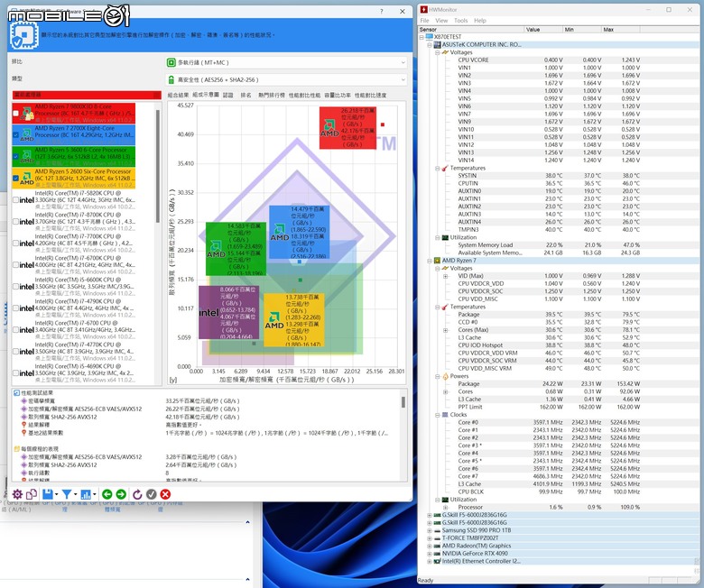Click the gray checkmark OK icon
Viewport: 704px width, 588px height.
tap(152, 494)
